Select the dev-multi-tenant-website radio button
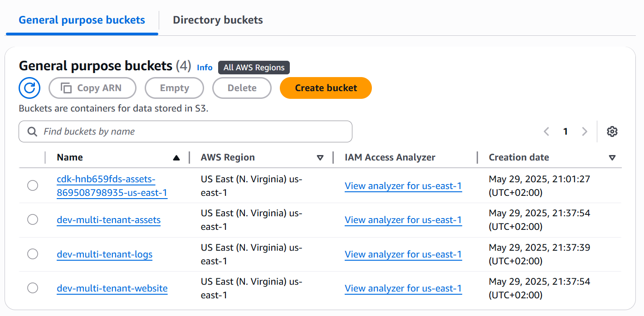 pos(33,288)
